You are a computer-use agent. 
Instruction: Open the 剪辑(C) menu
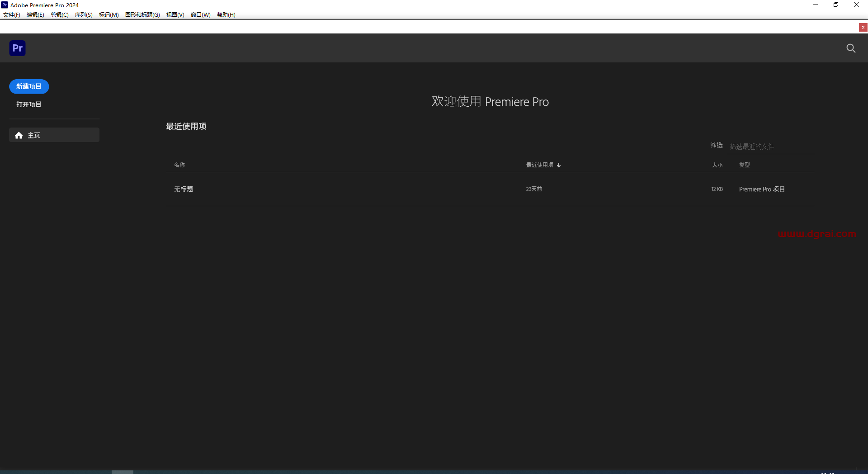[x=60, y=15]
